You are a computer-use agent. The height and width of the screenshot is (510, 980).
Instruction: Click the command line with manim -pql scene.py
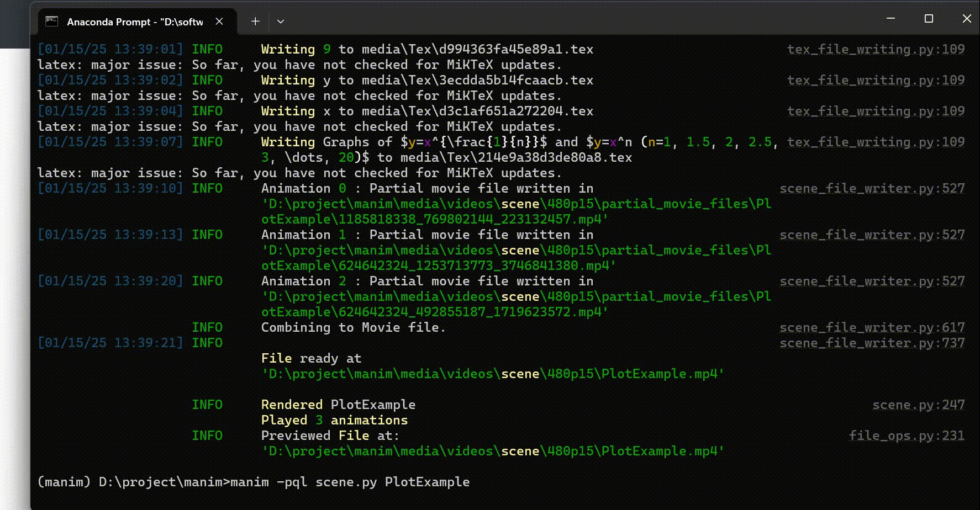coord(350,482)
